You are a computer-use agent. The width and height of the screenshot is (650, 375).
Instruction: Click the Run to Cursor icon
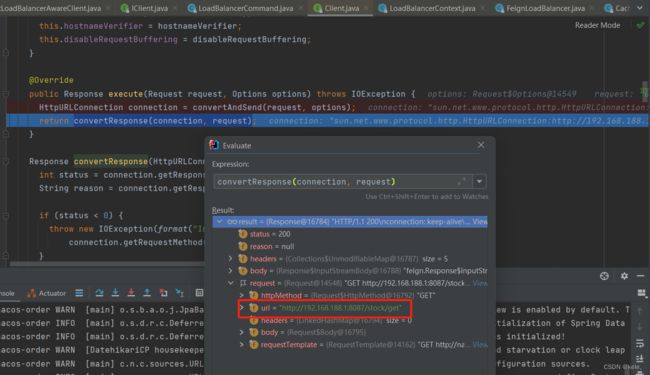click(179, 293)
